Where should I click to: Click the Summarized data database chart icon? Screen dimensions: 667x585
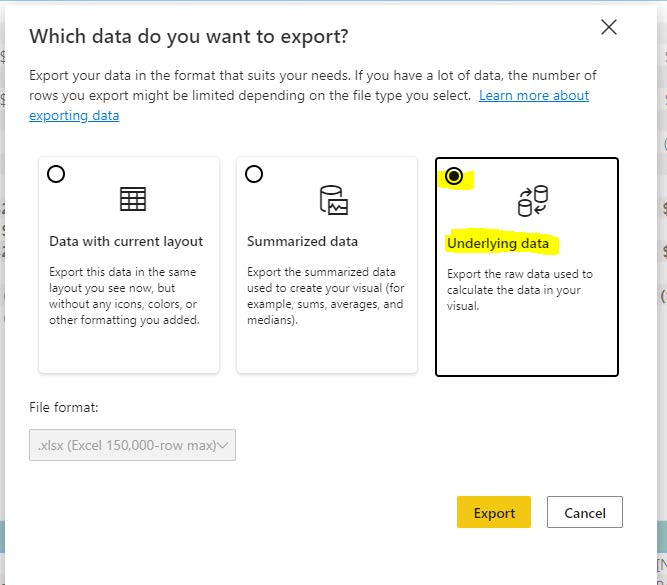[332, 200]
